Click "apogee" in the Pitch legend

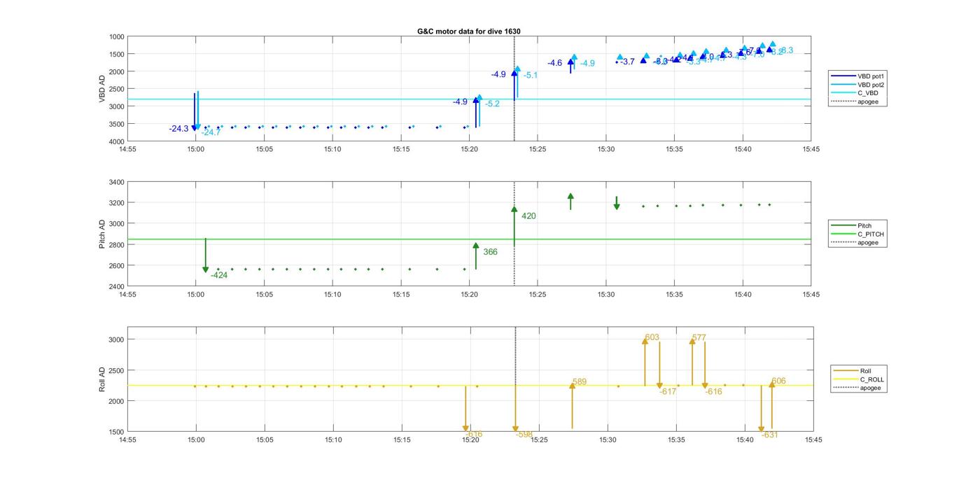click(x=854, y=243)
